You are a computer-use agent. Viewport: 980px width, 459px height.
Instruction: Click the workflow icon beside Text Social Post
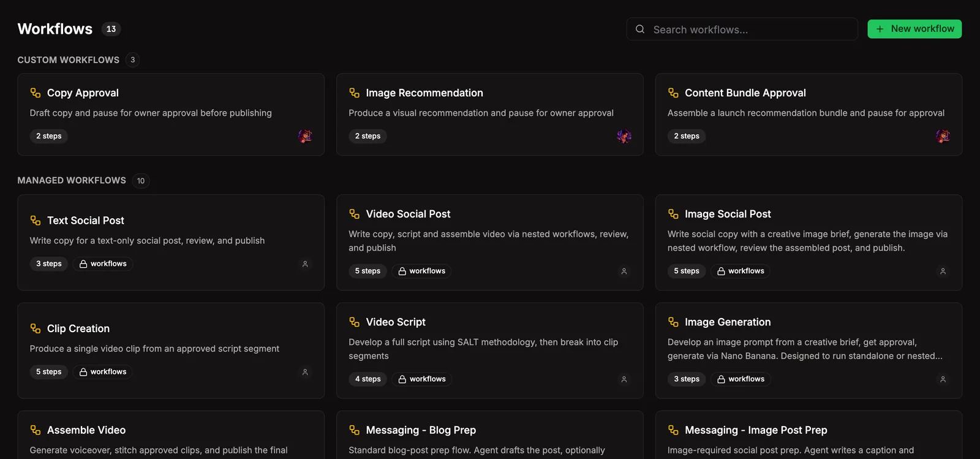click(36, 220)
